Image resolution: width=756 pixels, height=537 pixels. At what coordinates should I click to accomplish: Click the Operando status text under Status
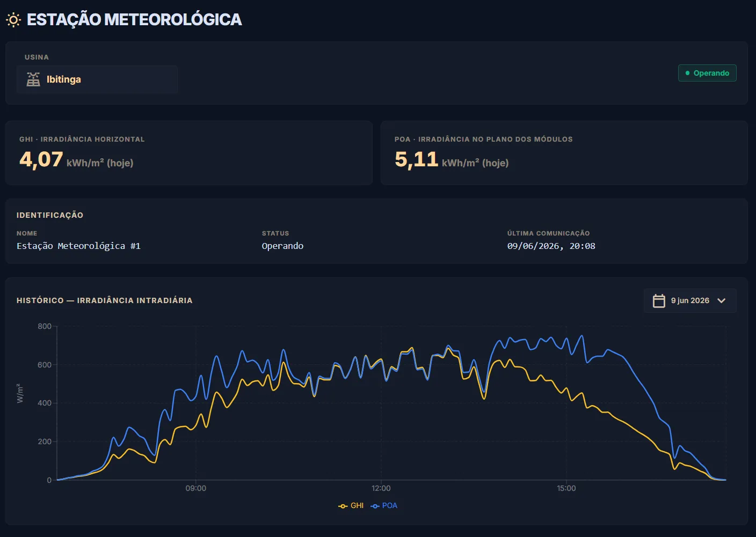(282, 246)
